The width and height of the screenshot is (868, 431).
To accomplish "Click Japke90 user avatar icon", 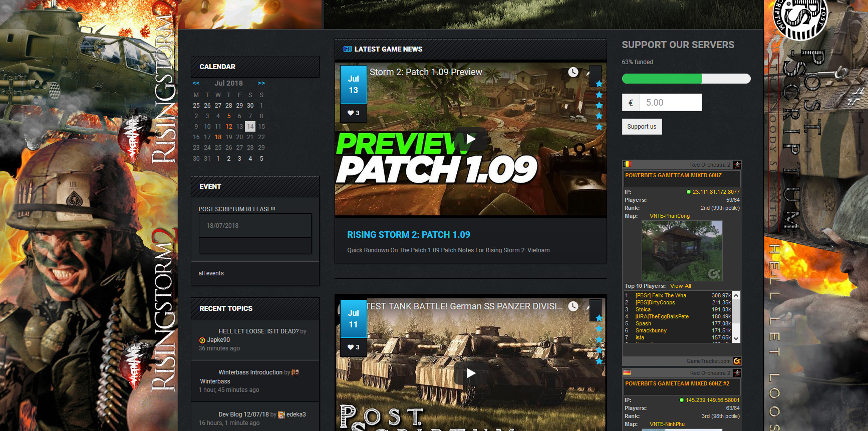I will (202, 340).
